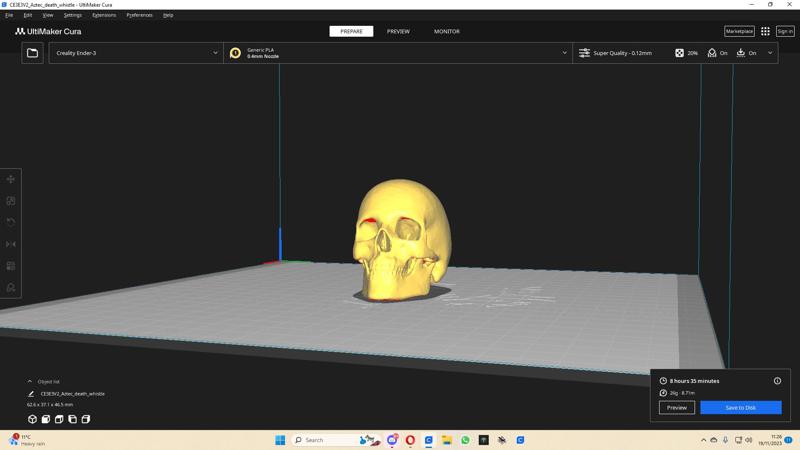Click the Sign in button
800x450 pixels.
(785, 32)
